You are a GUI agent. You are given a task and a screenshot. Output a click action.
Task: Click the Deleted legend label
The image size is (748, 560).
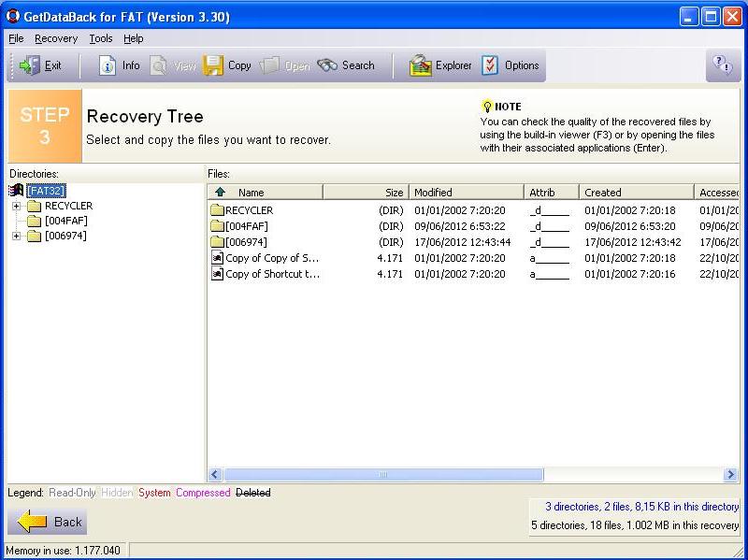click(252, 493)
